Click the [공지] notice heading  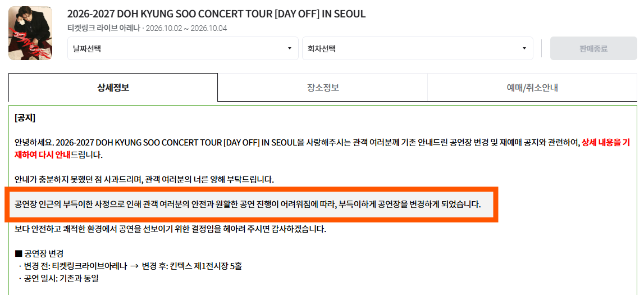[x=25, y=119]
